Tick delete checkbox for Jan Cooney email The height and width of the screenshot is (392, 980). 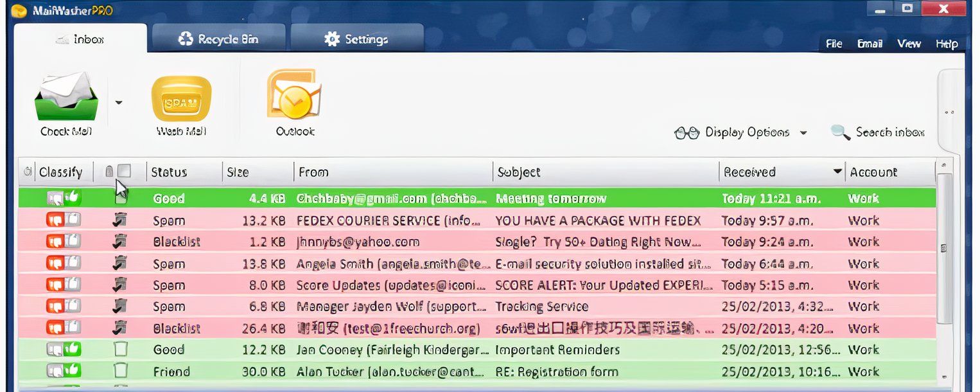(x=121, y=350)
